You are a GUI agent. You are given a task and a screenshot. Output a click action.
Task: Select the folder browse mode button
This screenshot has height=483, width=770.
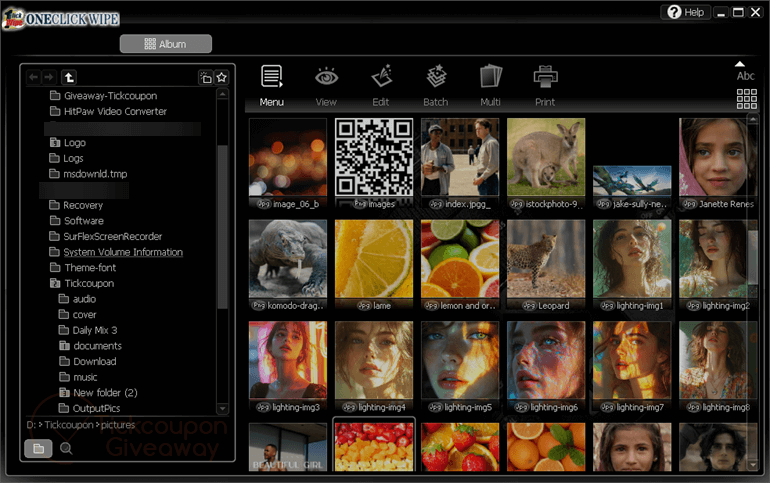click(38, 448)
